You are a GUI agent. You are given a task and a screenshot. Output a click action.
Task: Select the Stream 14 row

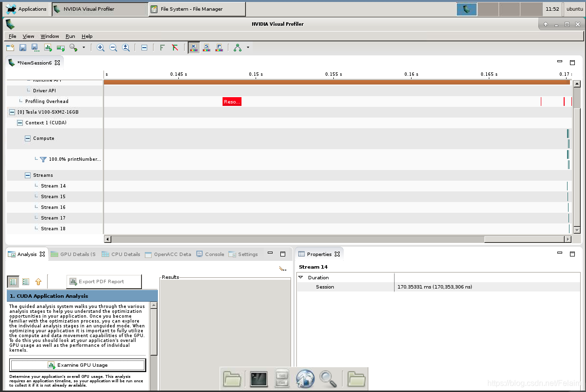[x=54, y=186]
